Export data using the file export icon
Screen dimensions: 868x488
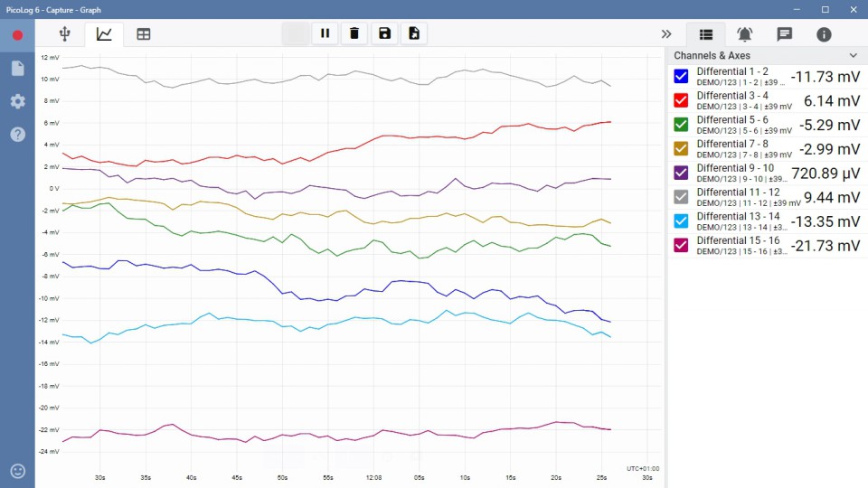click(414, 33)
